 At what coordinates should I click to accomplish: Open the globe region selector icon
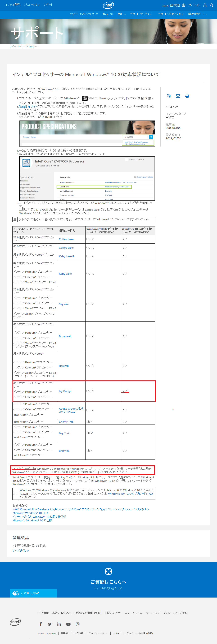[x=184, y=5]
